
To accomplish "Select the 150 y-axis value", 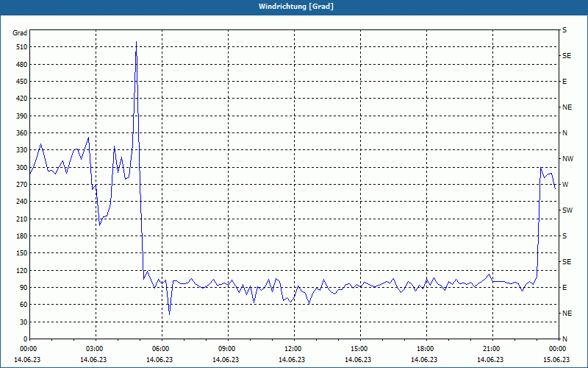I will (x=22, y=253).
